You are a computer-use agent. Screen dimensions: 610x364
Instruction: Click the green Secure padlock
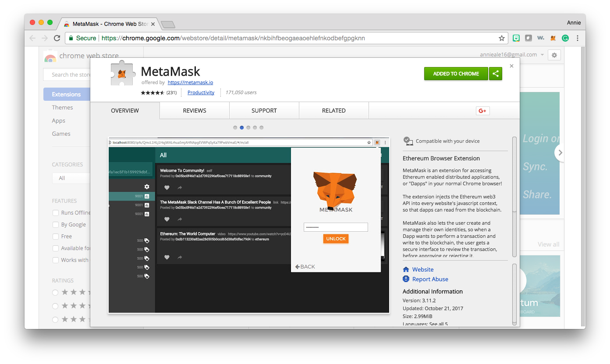click(x=71, y=38)
